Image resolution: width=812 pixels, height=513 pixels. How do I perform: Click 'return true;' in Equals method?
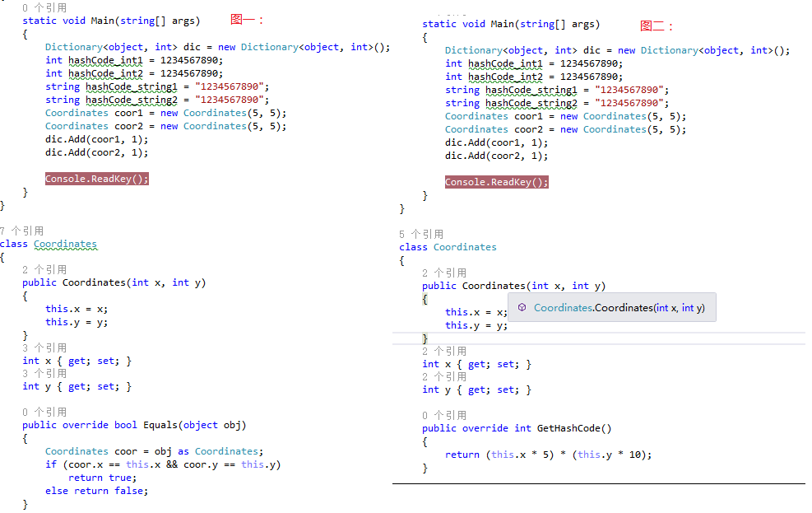(x=103, y=478)
